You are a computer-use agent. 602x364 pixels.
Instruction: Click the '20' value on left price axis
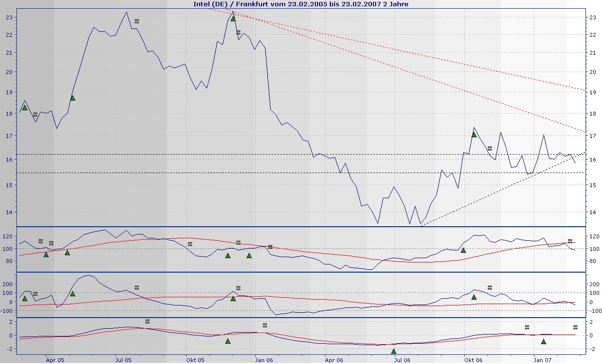coord(10,72)
